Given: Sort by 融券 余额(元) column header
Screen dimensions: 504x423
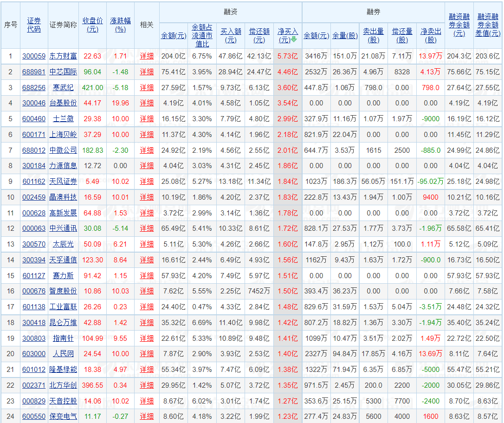Looking at the screenshot, I should click(x=316, y=36).
